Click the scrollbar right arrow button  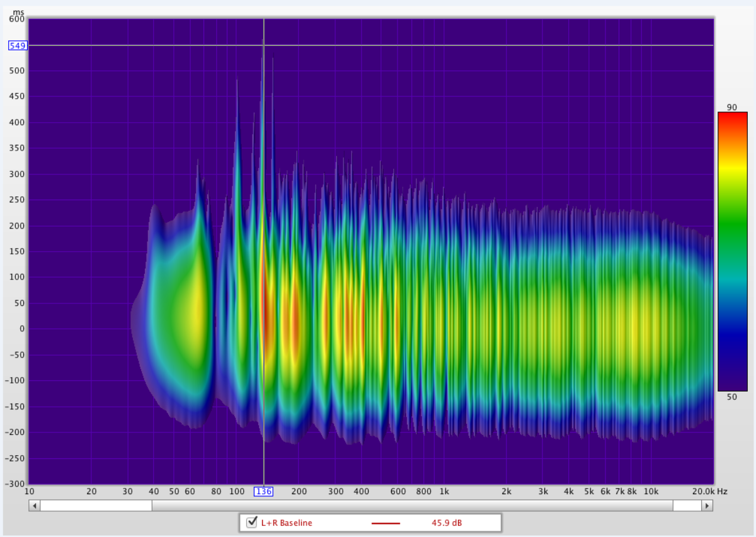tap(707, 506)
